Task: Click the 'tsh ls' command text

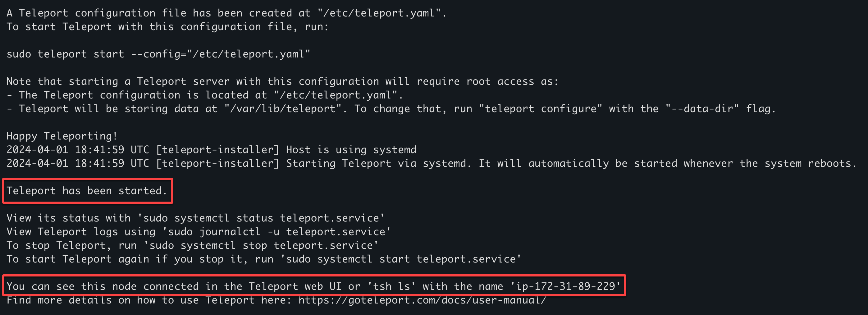Action: pos(391,286)
